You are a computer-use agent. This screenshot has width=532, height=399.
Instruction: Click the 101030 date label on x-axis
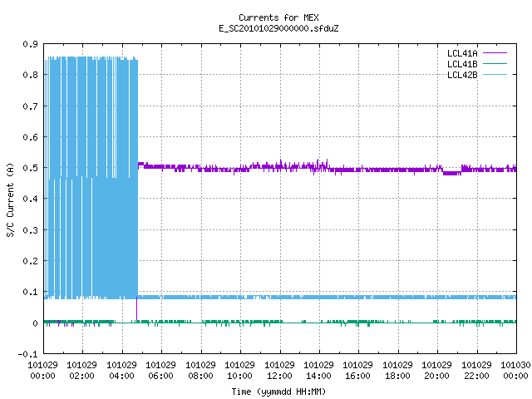click(515, 365)
